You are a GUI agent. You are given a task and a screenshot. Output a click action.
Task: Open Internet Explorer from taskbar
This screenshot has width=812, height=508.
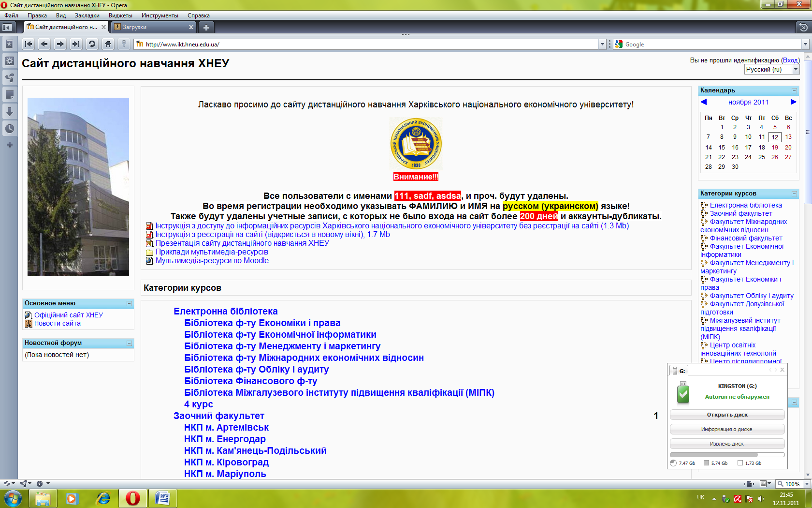pyautogui.click(x=103, y=498)
